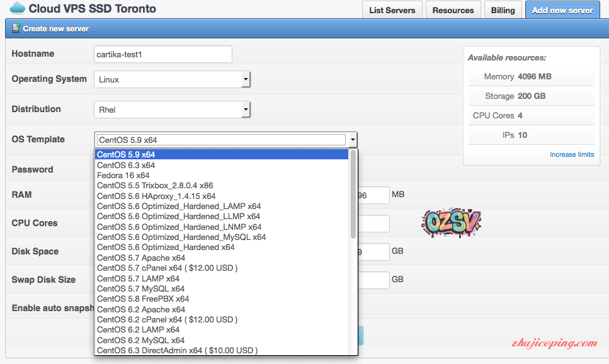
Task: Choose CentOS 6.3 x64 from the list
Action: [x=126, y=165]
